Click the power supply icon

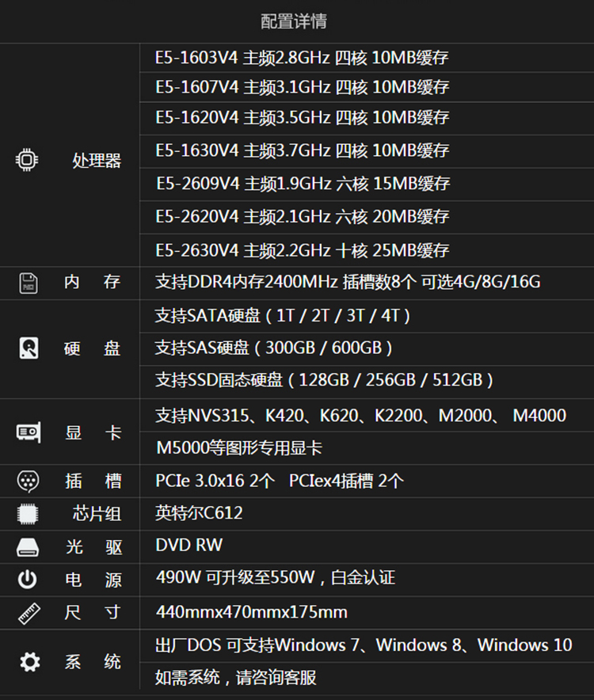pyautogui.click(x=28, y=580)
